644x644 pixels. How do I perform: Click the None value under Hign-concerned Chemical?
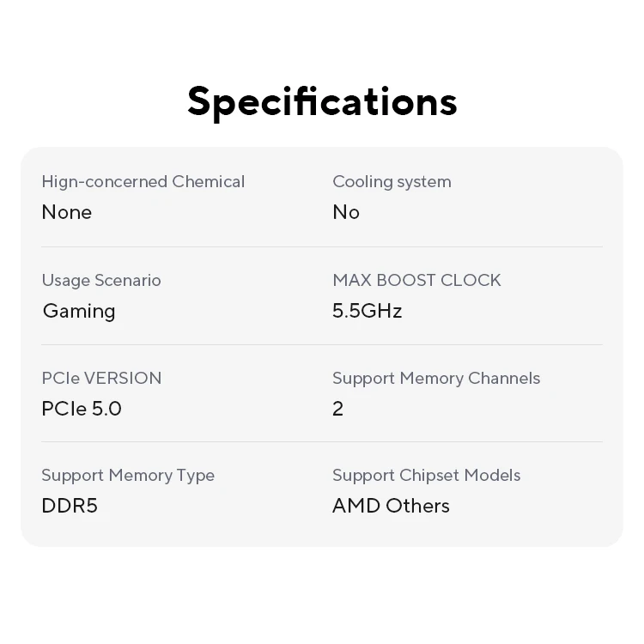tap(66, 212)
